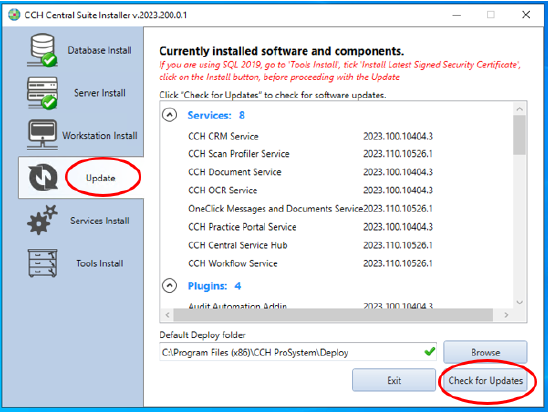Click the Audit Automation Addin row
550x412 pixels.
coord(310,306)
